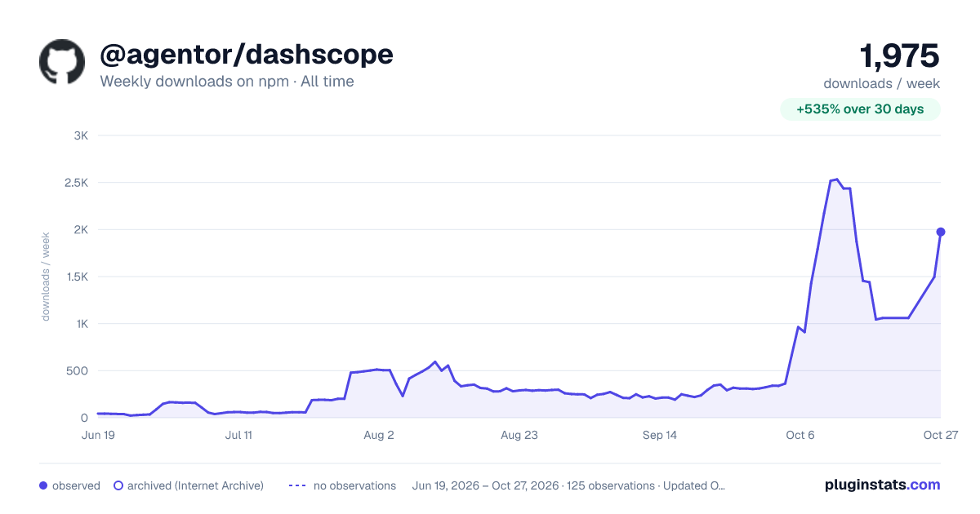This screenshot has width=980, height=514.
Task: Click the 'archived (Internet Archive)' legend label
Action: tap(196, 485)
